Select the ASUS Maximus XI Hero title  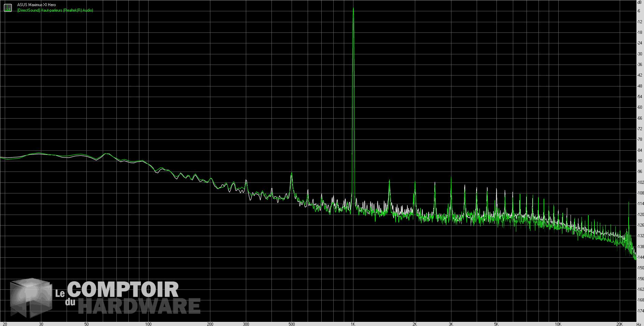[37, 5]
